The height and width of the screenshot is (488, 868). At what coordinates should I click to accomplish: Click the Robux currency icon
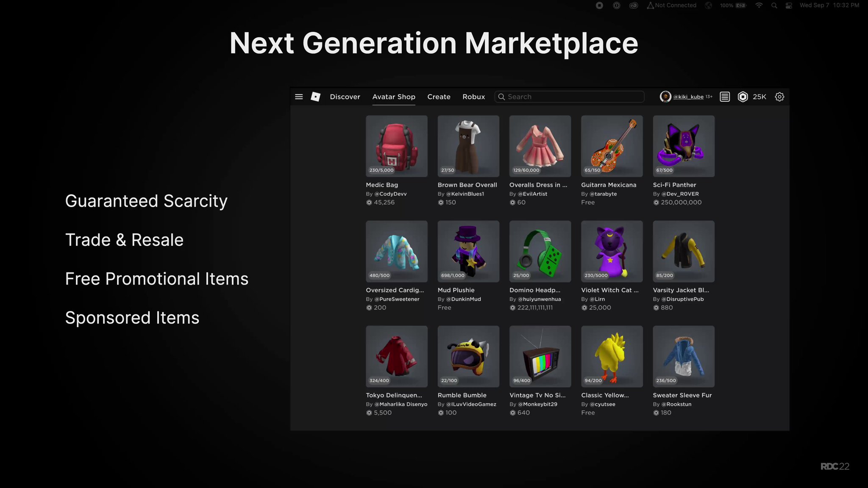pos(743,97)
